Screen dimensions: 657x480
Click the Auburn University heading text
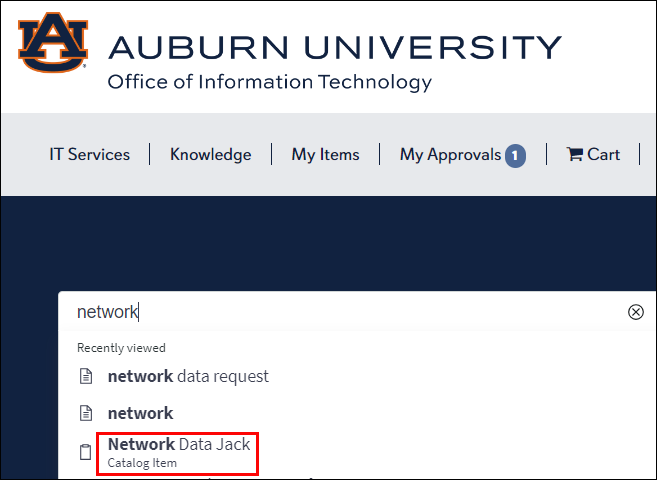click(x=334, y=47)
